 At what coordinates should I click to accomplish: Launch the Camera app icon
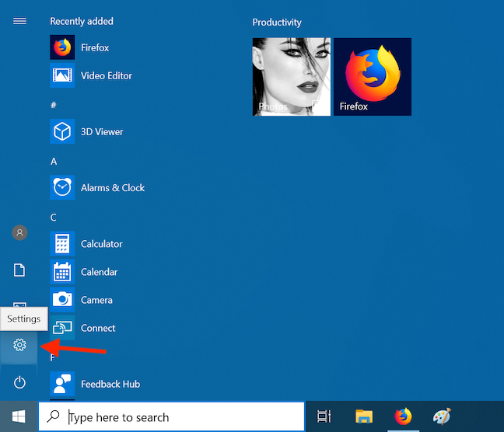click(62, 300)
